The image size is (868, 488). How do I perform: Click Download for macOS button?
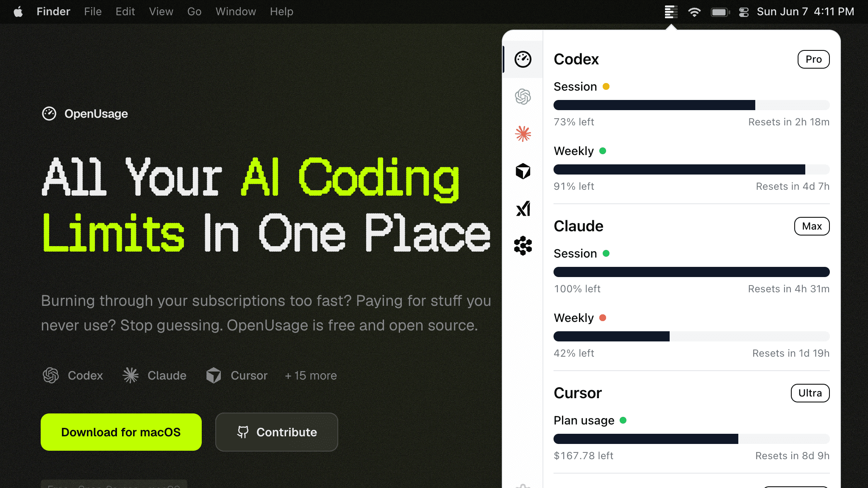pos(121,432)
